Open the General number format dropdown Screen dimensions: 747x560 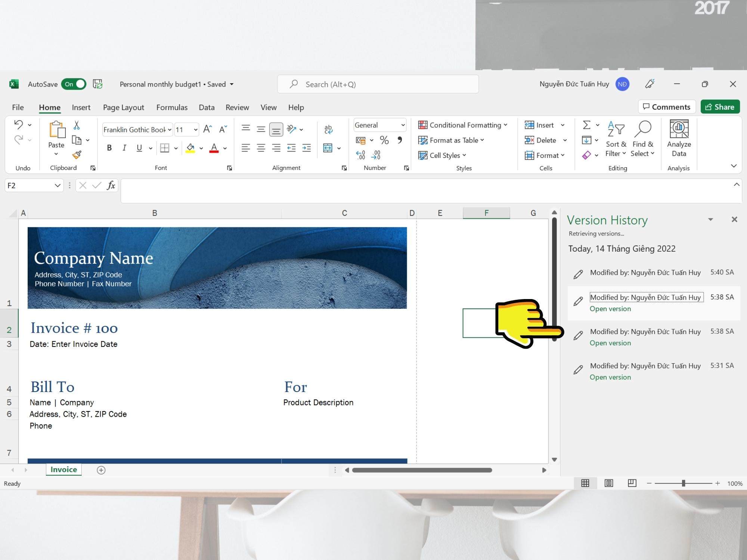tap(403, 125)
